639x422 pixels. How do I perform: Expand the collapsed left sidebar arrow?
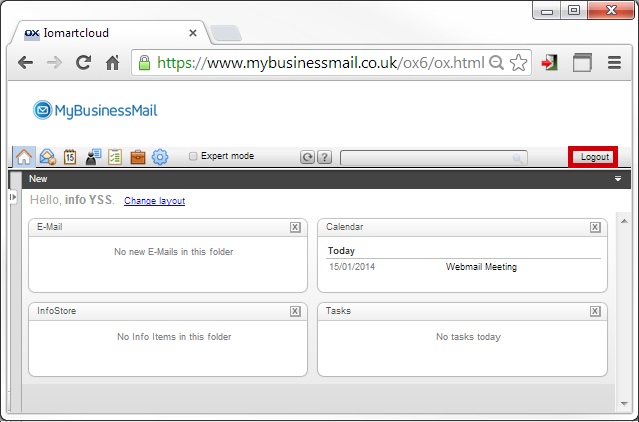13,197
